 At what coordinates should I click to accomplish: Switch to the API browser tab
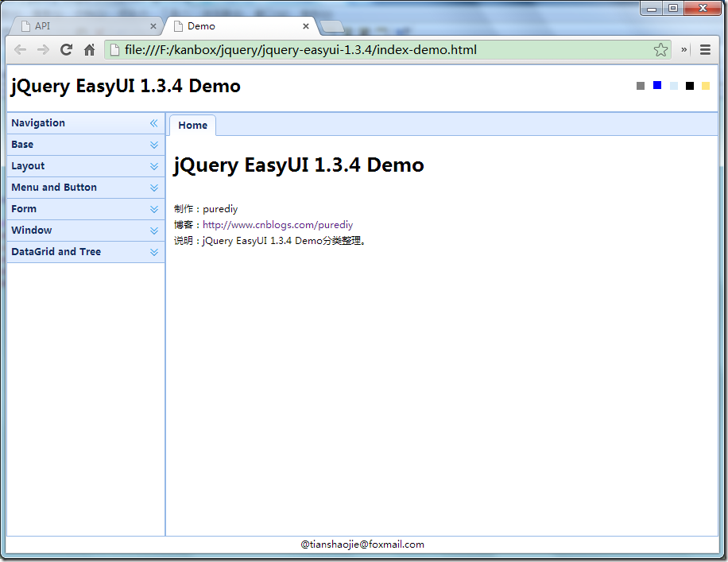point(86,26)
